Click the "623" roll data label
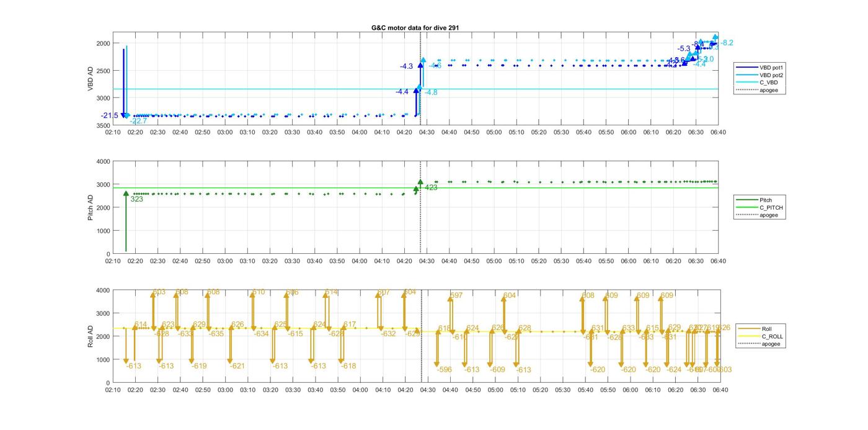 168,325
